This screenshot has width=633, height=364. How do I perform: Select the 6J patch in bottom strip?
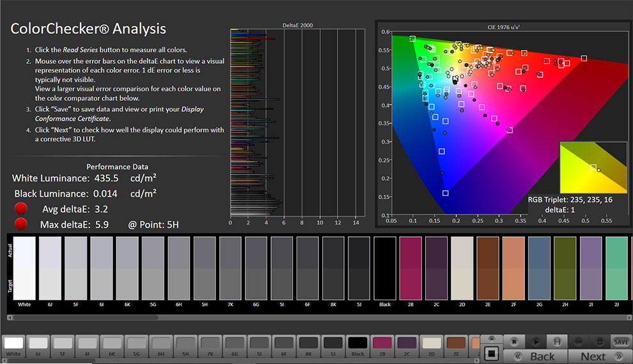[x=38, y=346]
